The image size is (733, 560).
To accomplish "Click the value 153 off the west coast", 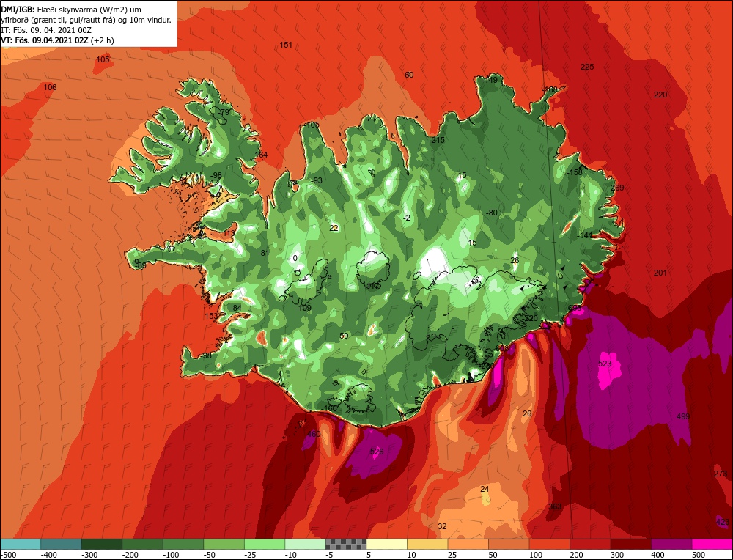I will [211, 317].
